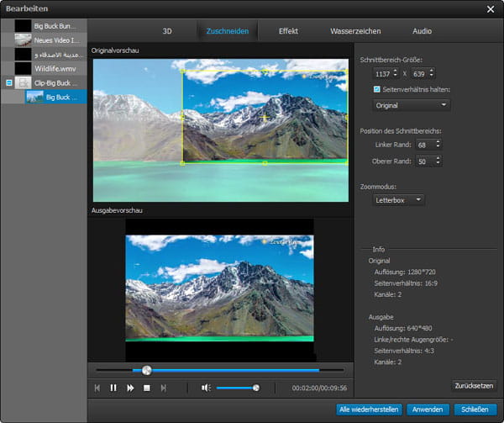Click the fast forward button
Image resolution: width=504 pixels, height=423 pixels.
(x=130, y=388)
